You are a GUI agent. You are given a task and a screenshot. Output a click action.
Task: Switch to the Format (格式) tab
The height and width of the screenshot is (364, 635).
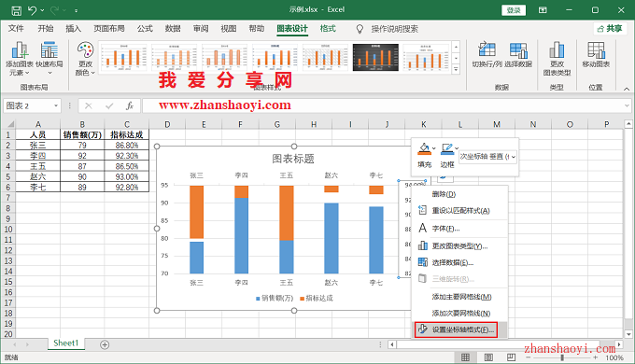(328, 28)
